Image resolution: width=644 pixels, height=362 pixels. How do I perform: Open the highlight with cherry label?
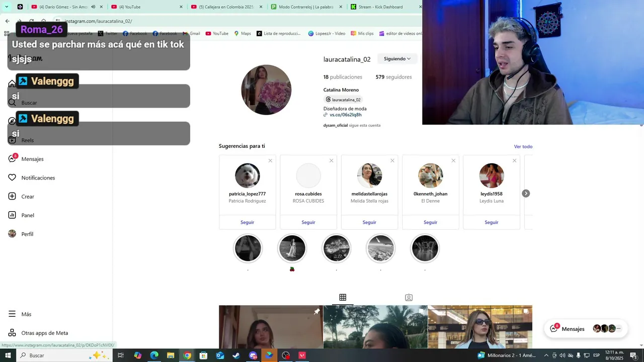(x=292, y=248)
